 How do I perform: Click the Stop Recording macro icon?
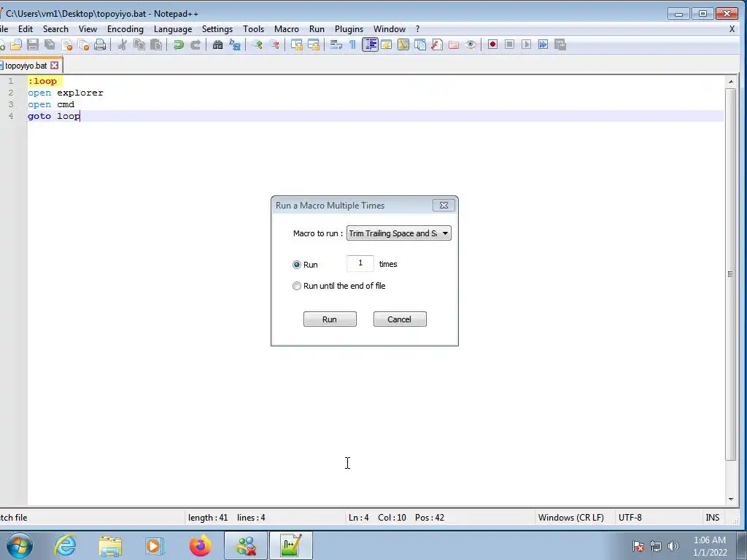509,44
